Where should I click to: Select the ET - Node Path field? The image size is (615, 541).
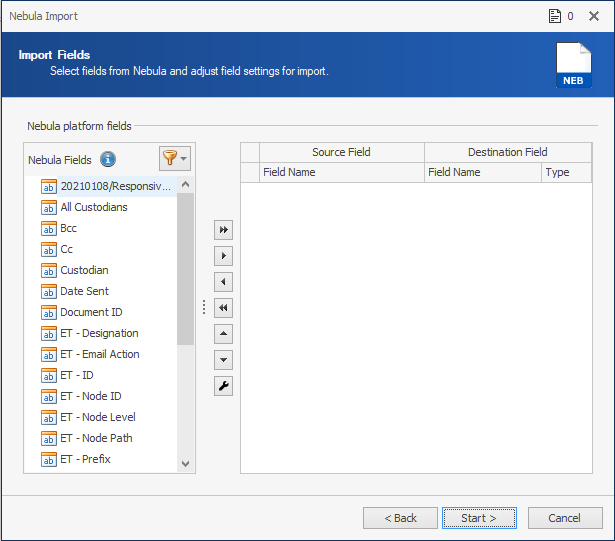click(96, 438)
